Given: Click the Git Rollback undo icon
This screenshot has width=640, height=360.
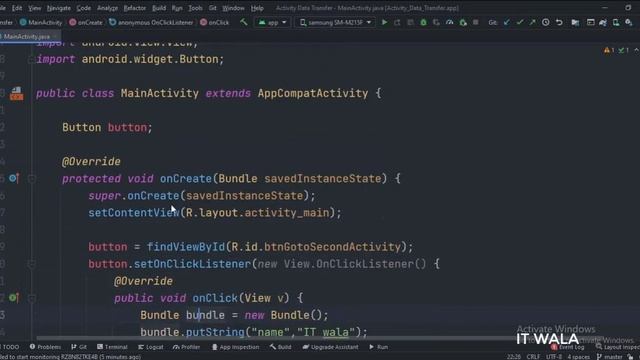Looking at the screenshot, I should [559, 22].
